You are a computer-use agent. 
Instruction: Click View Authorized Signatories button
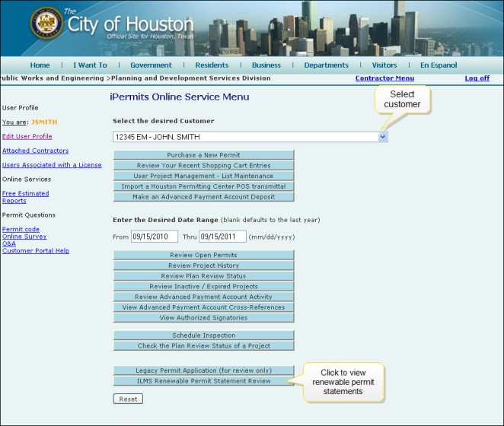pos(203,318)
